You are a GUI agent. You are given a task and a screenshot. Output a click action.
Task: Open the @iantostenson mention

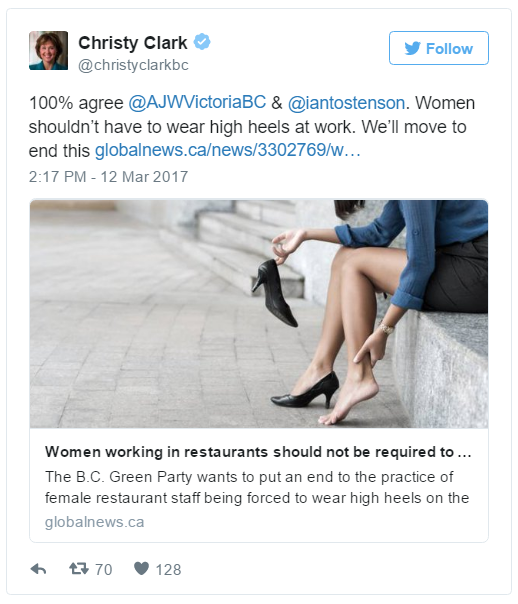pyautogui.click(x=346, y=103)
